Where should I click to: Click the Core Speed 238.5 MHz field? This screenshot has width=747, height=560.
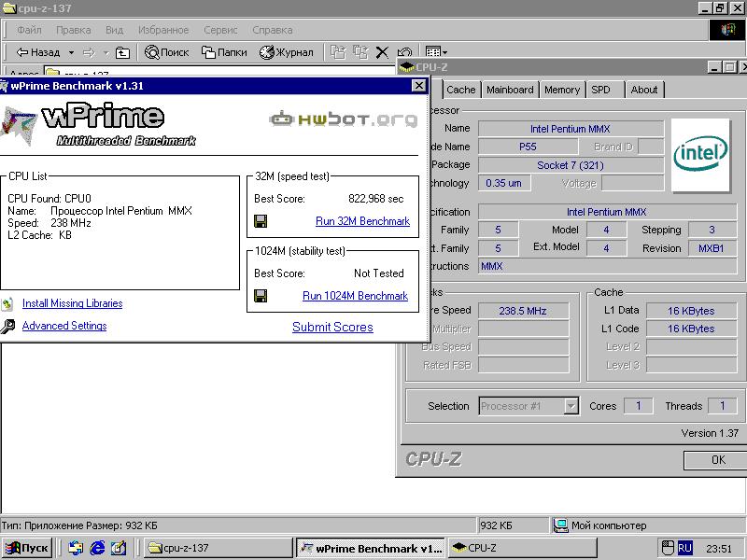(x=523, y=311)
